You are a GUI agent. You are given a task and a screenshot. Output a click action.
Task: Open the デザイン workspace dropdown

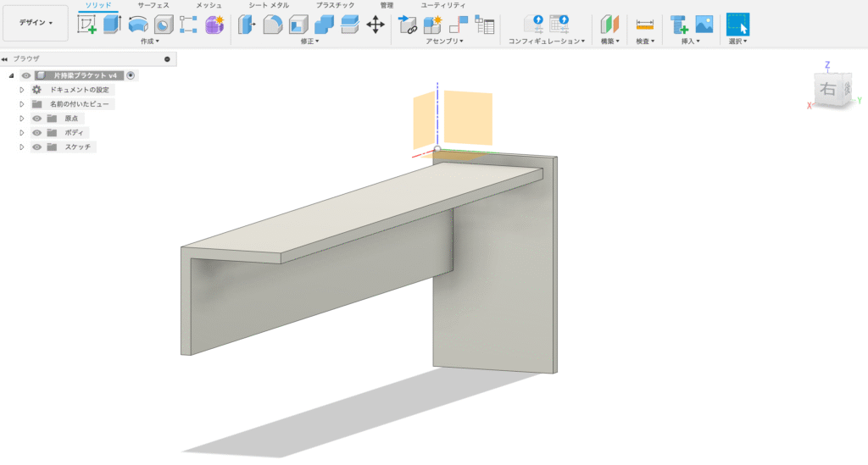click(x=36, y=23)
